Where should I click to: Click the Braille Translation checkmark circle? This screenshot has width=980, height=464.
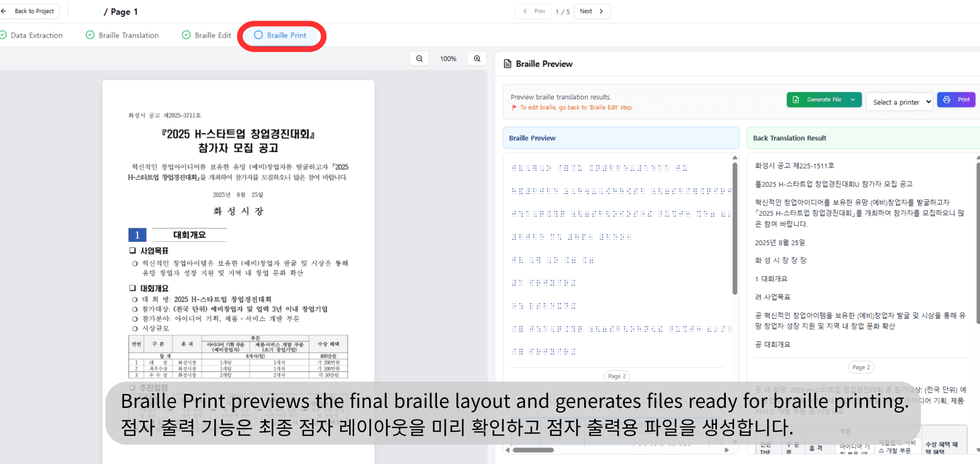point(90,35)
